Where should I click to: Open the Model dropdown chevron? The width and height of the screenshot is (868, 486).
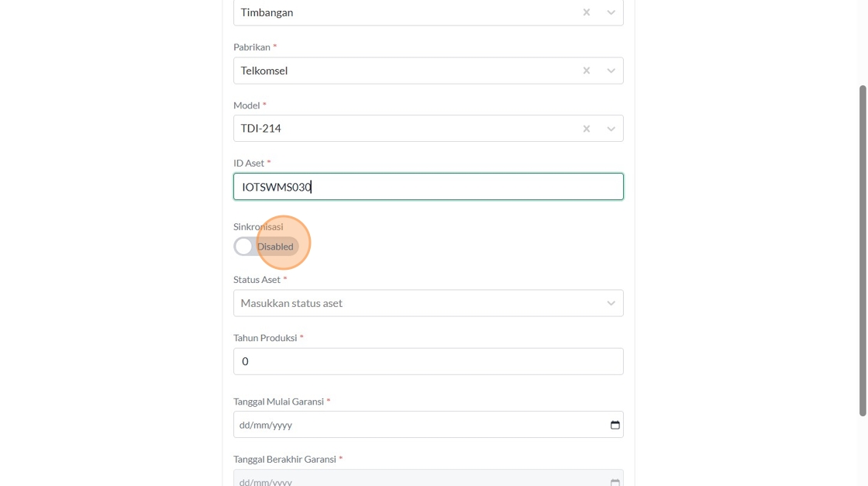[x=611, y=129]
